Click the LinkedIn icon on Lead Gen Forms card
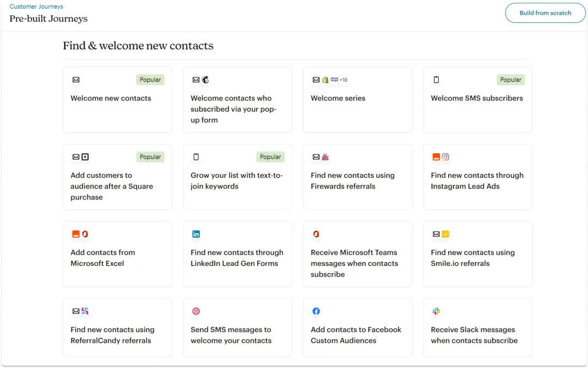Image resolution: width=588 pixels, height=368 pixels. tap(196, 234)
